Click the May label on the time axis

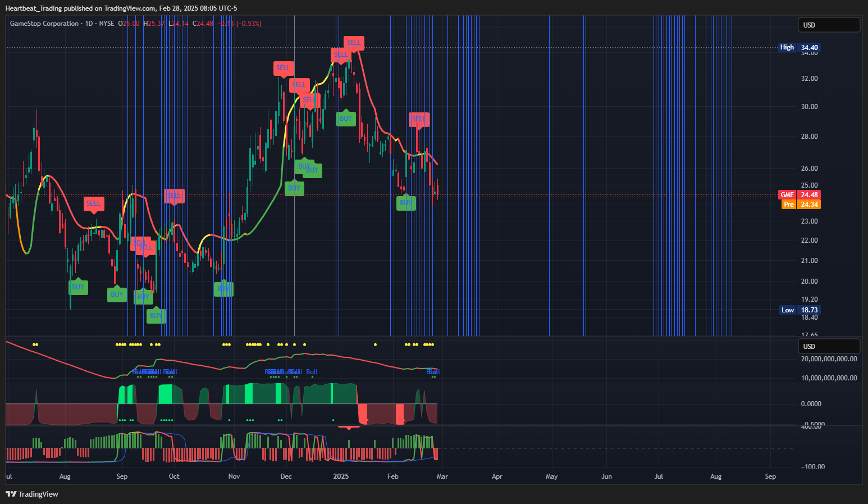[552, 476]
